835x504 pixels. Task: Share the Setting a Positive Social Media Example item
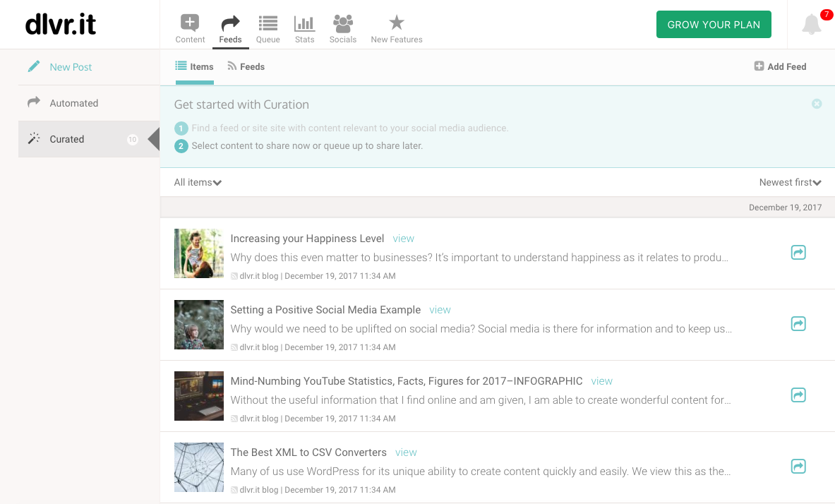click(x=798, y=324)
